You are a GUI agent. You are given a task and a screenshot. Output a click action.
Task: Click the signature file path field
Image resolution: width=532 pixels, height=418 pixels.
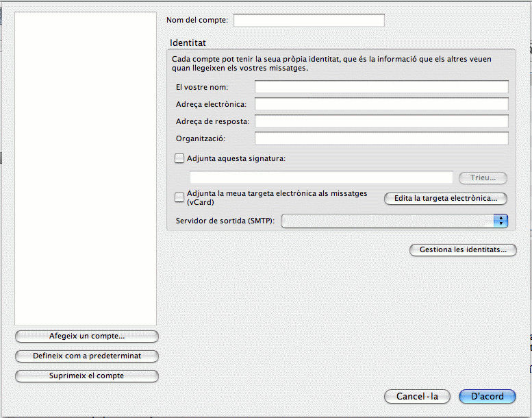[321, 177]
